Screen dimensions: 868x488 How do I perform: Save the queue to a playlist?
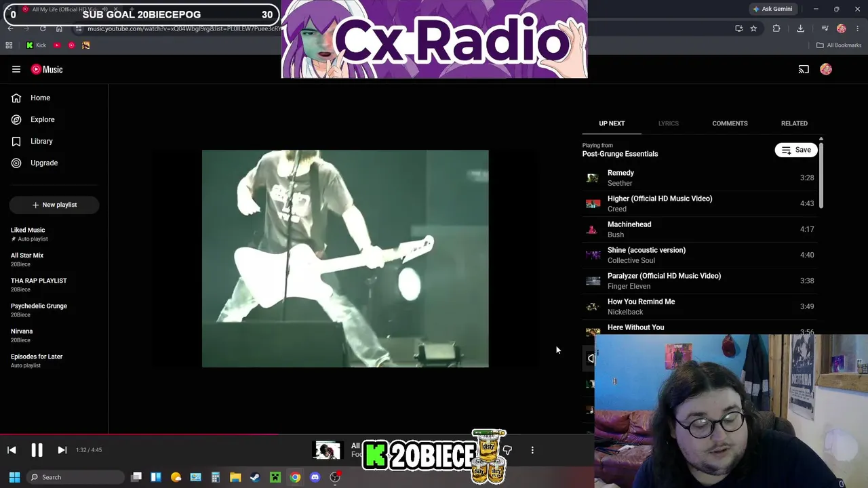pyautogui.click(x=796, y=150)
